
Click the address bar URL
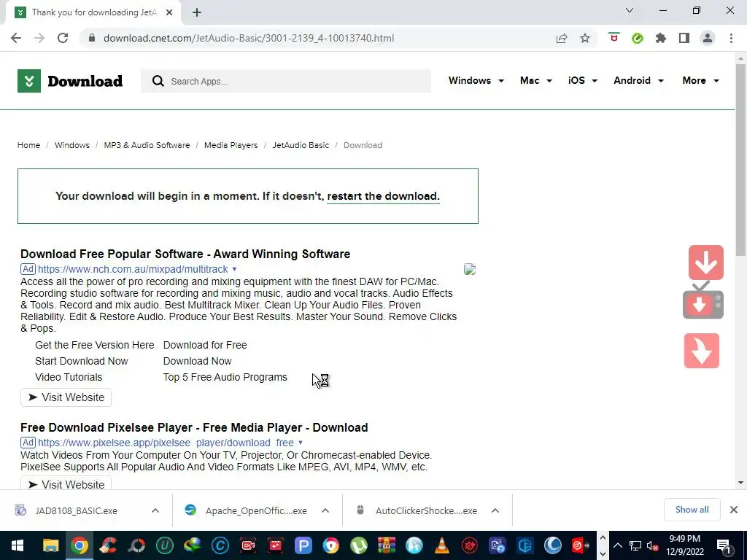click(249, 38)
